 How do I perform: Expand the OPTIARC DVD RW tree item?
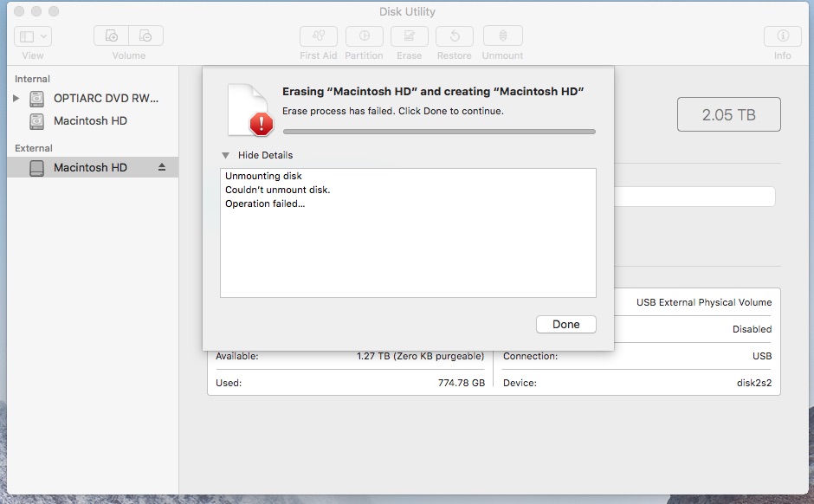[16, 99]
